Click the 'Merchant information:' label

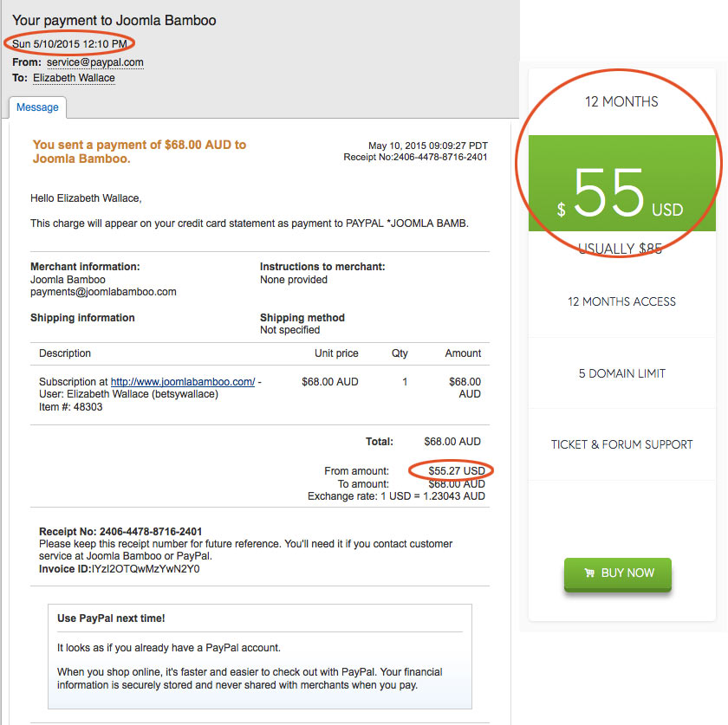click(x=85, y=267)
